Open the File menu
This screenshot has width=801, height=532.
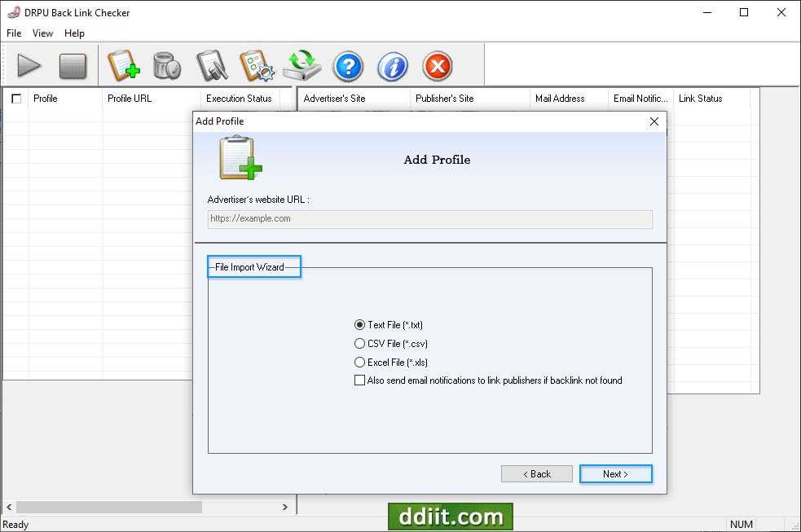click(13, 33)
